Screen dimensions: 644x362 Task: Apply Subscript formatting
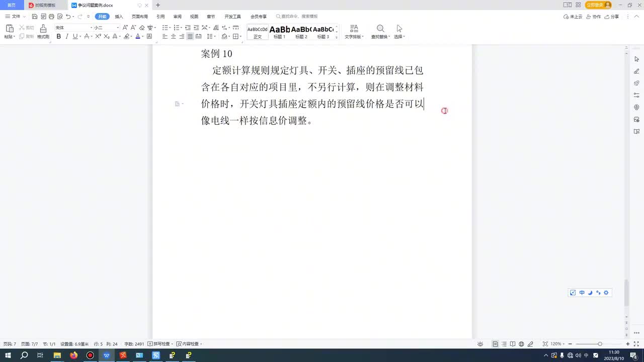tap(107, 37)
